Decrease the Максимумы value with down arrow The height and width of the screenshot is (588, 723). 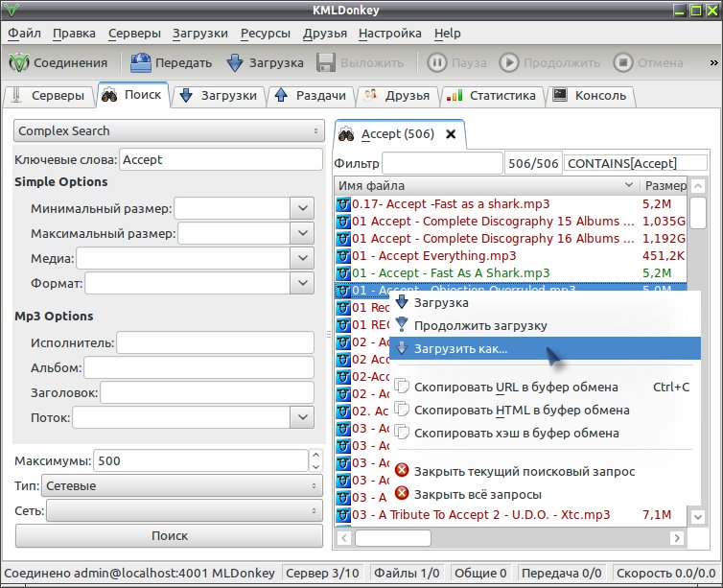(315, 466)
